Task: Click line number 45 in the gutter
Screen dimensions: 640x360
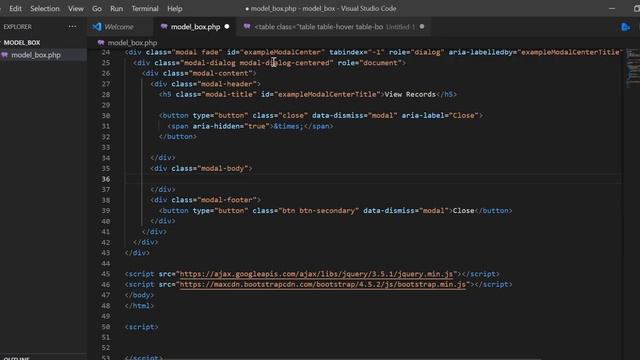Action: tap(106, 274)
